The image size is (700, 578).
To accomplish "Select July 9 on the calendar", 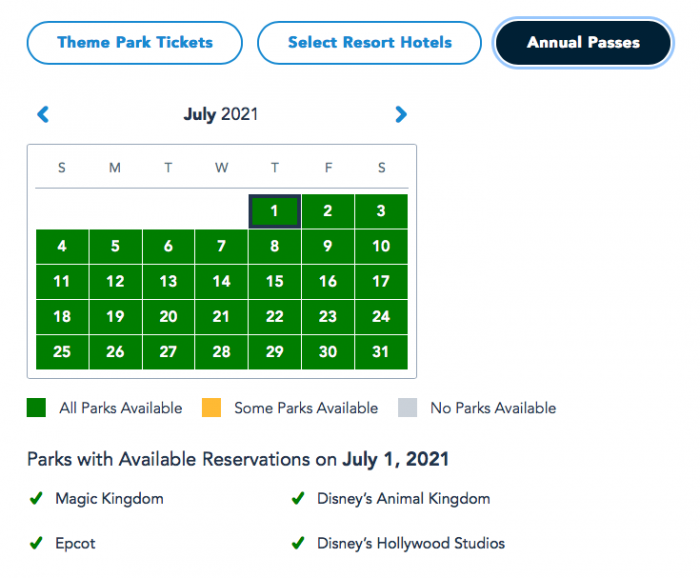I will coord(328,246).
